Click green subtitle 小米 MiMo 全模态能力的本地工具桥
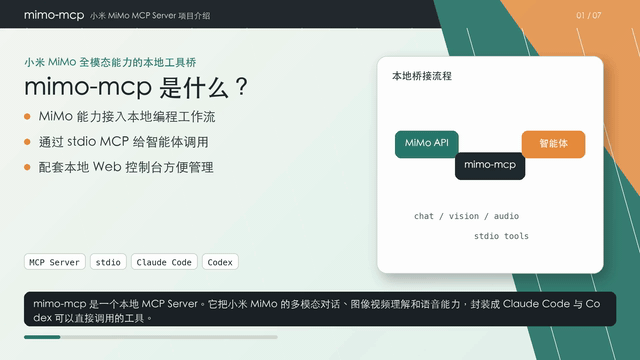Viewport: 640px width, 360px height. [110, 62]
